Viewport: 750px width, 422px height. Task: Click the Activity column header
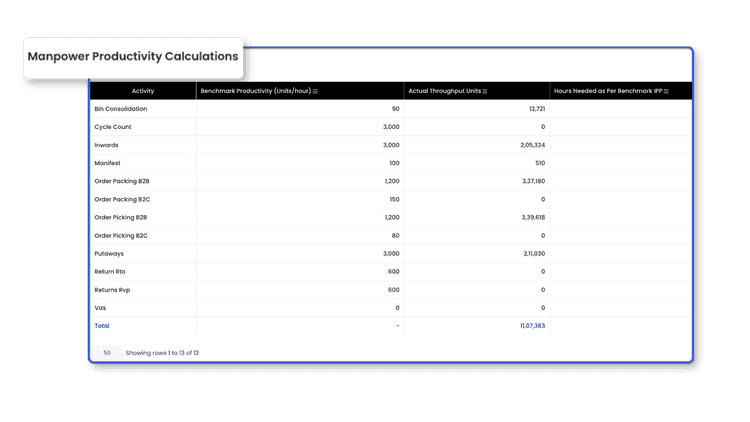coord(143,91)
